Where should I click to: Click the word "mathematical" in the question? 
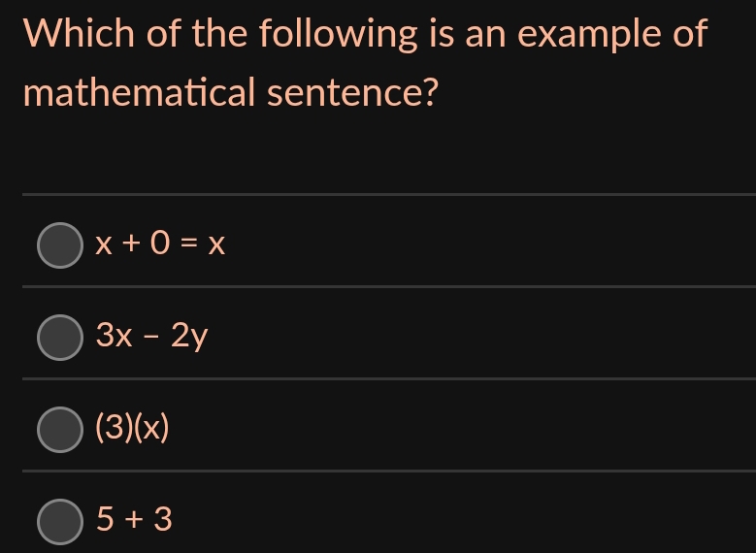[139, 91]
